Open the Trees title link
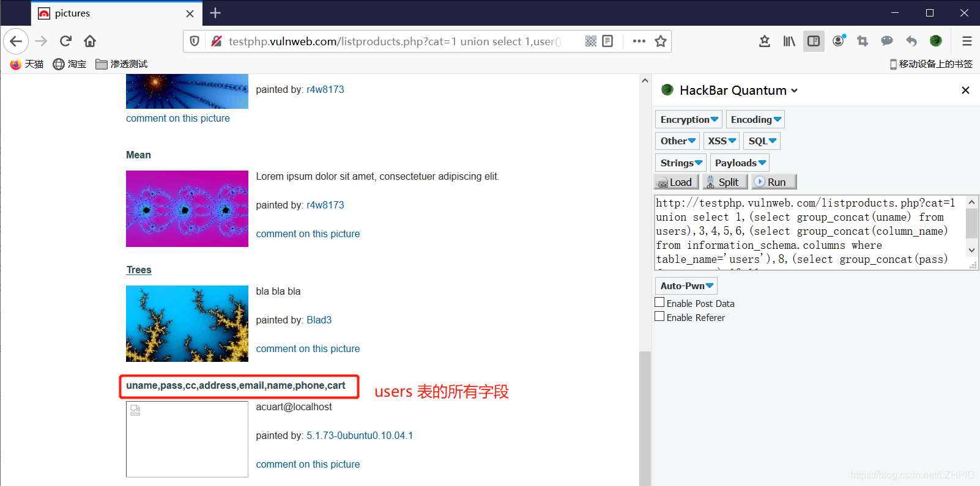This screenshot has width=980, height=486. (139, 270)
